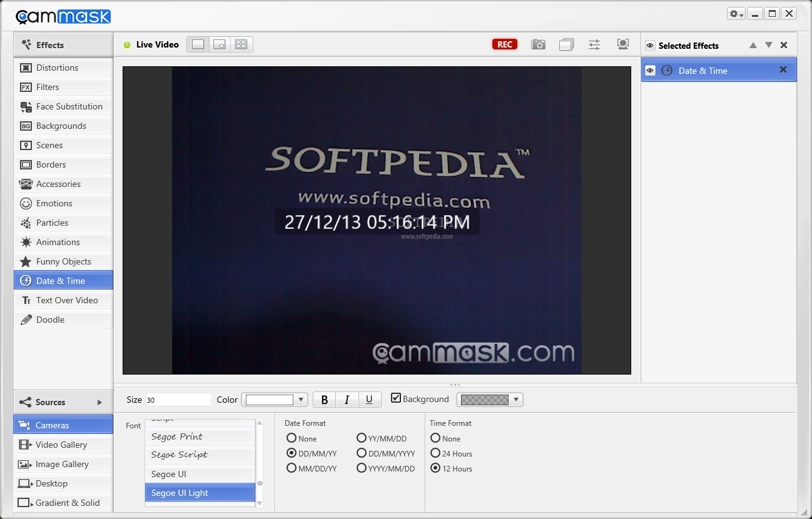Choose the Segoe Script font
The height and width of the screenshot is (519, 812).
(x=200, y=455)
